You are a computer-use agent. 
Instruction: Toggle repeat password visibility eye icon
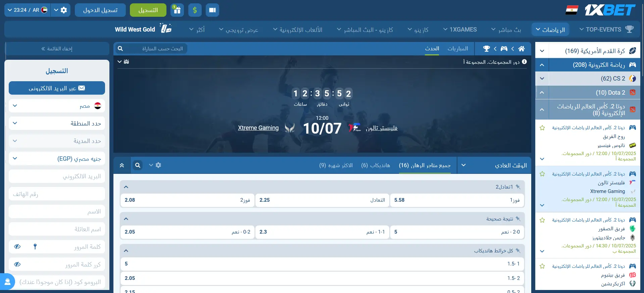tap(17, 264)
